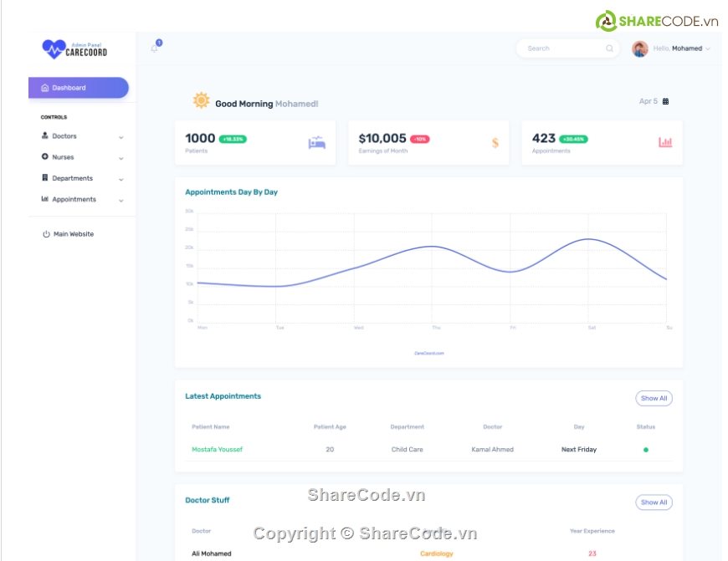728x561 pixels.
Task: Click the notification bell icon
Action: click(x=154, y=48)
